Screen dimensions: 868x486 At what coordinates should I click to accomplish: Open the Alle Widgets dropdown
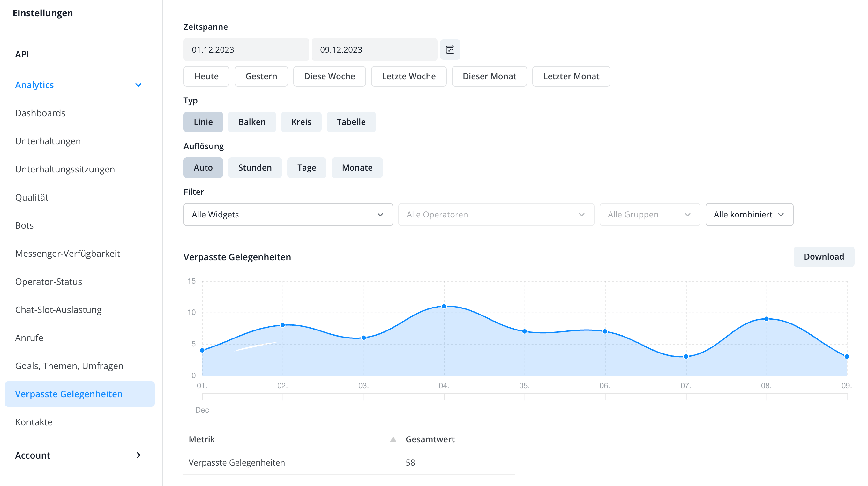coord(288,215)
